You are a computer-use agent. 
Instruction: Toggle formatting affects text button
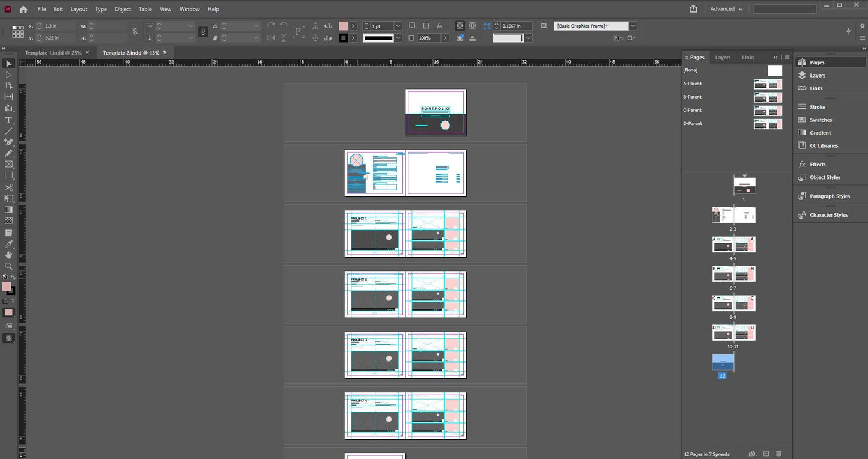(x=13, y=302)
